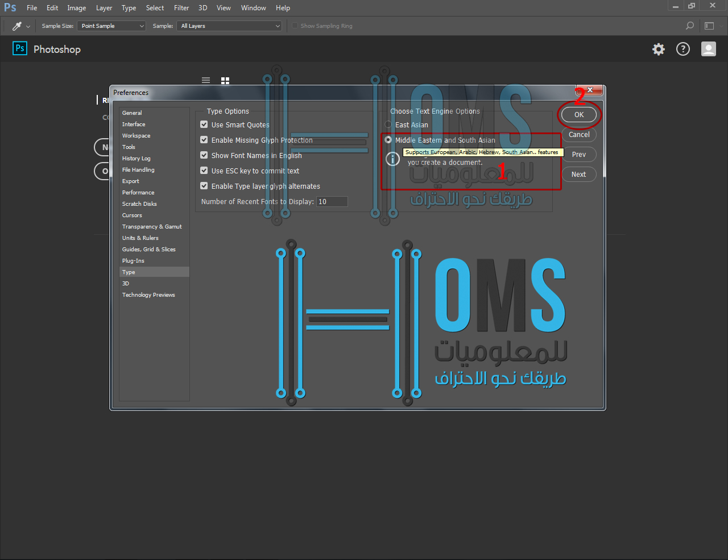The width and height of the screenshot is (728, 560).
Task: Disable Enable Missing Glyph Protection
Action: point(204,140)
